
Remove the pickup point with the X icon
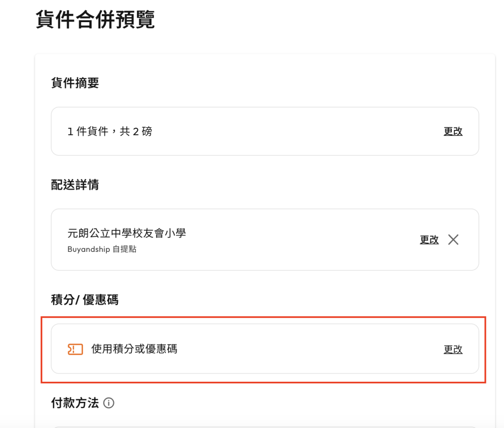click(x=453, y=240)
